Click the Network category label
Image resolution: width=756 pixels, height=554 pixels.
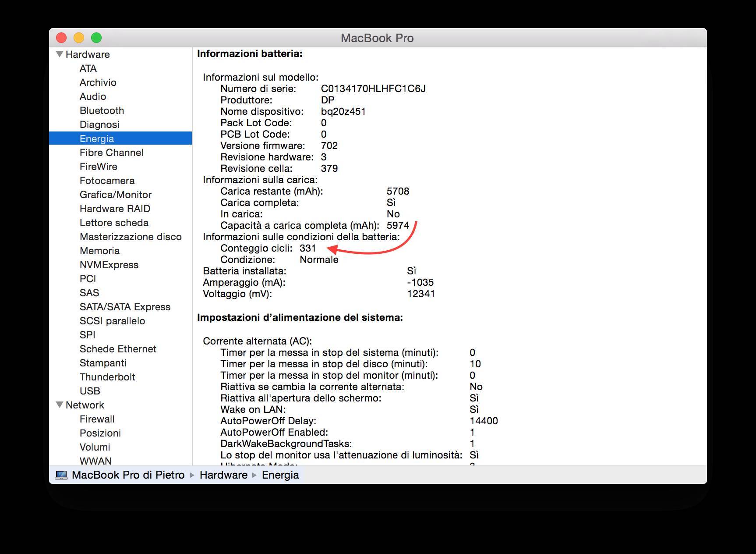[x=85, y=405]
